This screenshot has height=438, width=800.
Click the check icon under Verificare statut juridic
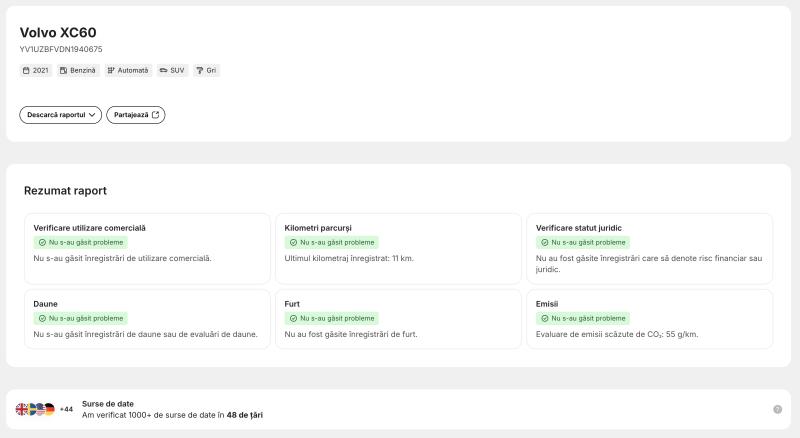[545, 242]
